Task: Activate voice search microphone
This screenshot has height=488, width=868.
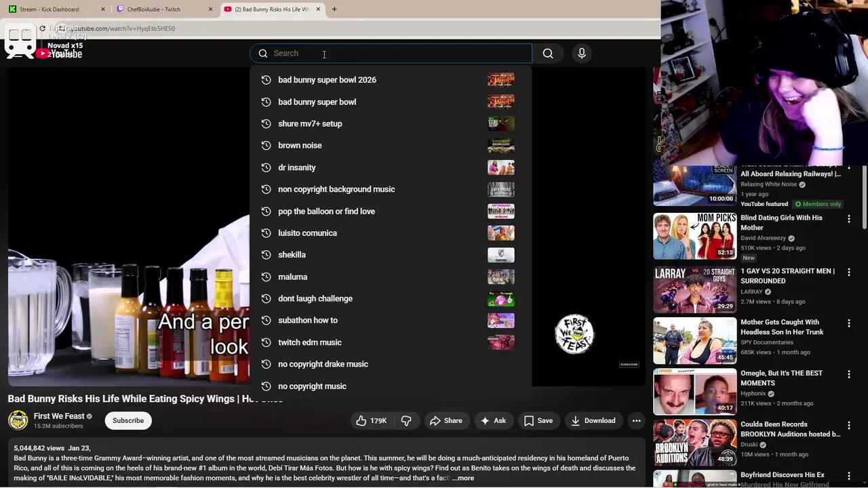Action: pos(582,54)
